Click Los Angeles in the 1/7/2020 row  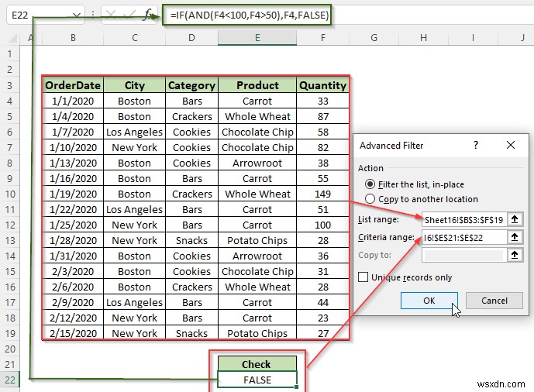[135, 132]
